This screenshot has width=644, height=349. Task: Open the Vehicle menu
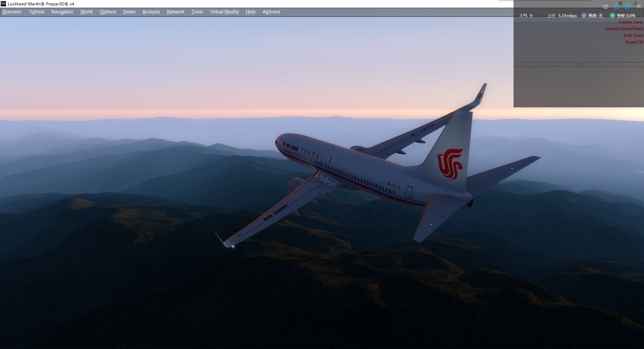tap(37, 12)
